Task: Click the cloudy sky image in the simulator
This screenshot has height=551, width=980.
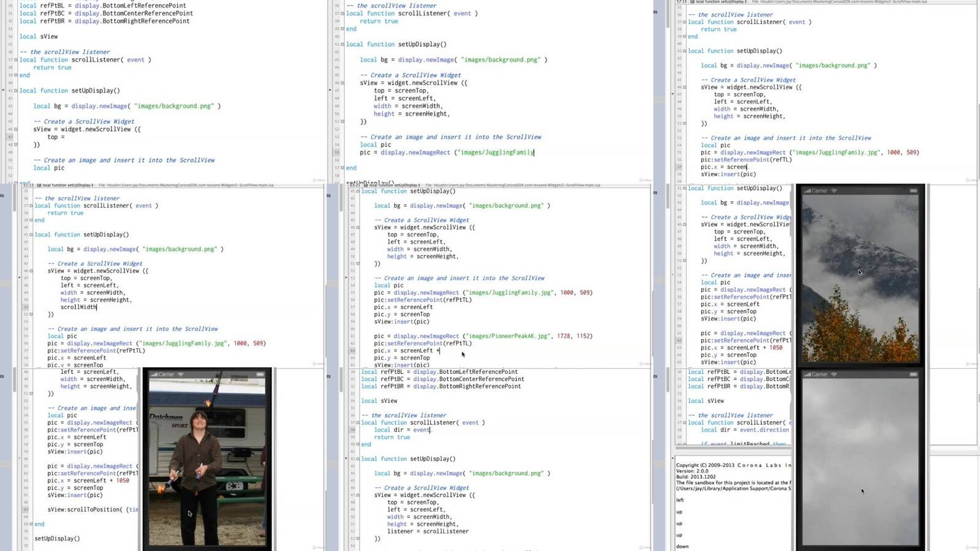Action: pos(861,462)
